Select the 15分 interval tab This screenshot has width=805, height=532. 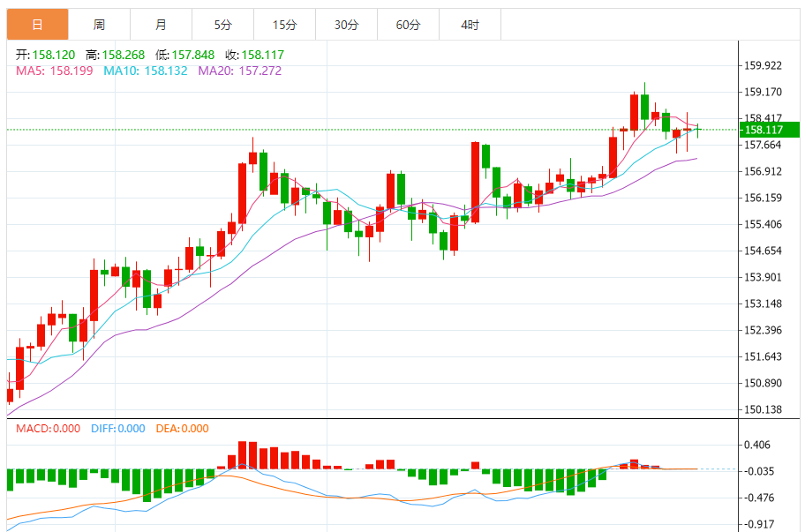tap(284, 25)
